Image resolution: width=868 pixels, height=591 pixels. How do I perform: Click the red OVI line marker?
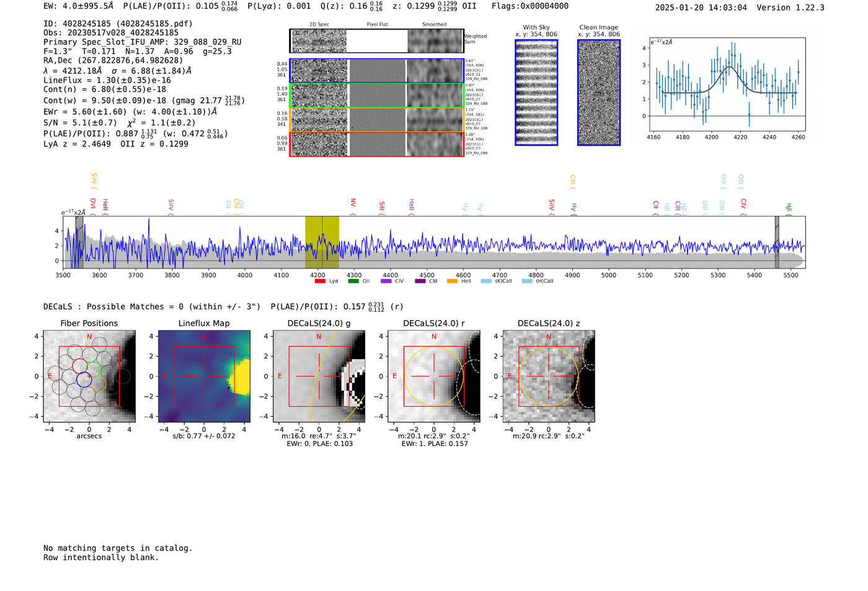93,207
